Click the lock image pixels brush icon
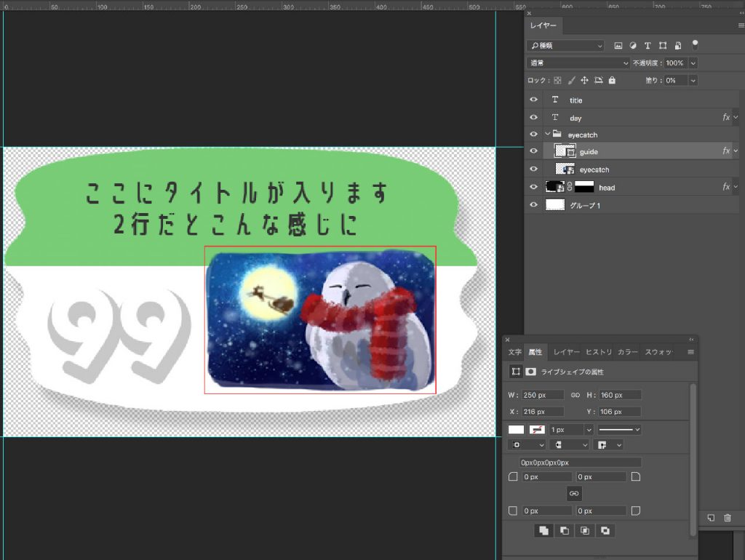745x560 pixels. (x=571, y=81)
